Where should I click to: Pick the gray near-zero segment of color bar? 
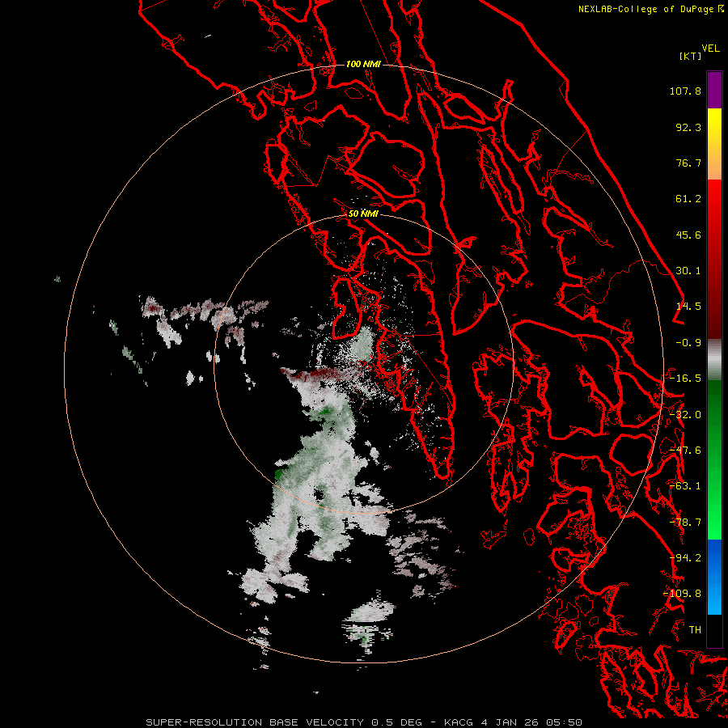714,360
